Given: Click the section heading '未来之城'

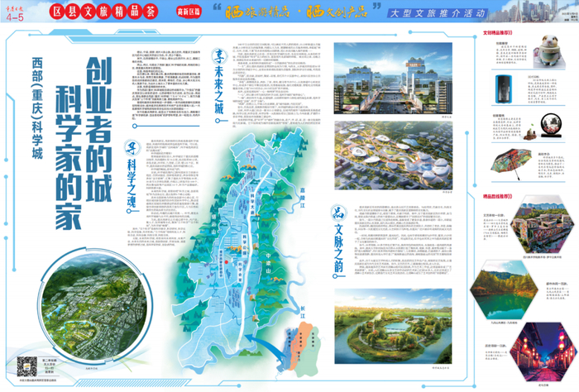Looking at the screenshot, I should 219,91.
